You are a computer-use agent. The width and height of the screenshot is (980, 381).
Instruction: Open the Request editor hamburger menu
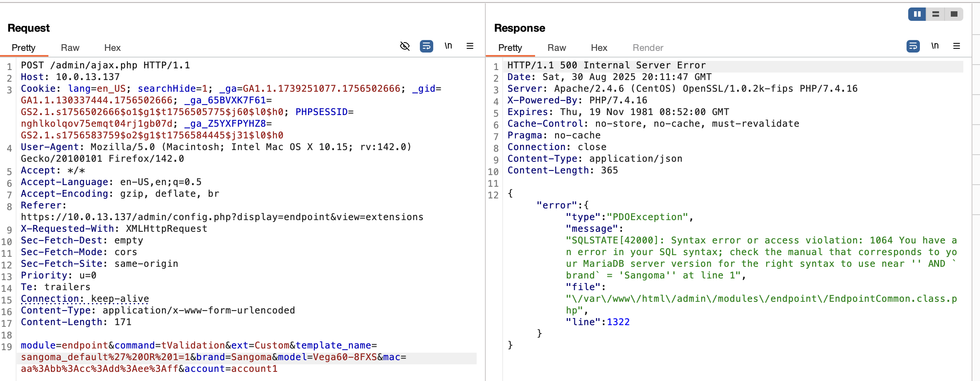pyautogui.click(x=470, y=46)
